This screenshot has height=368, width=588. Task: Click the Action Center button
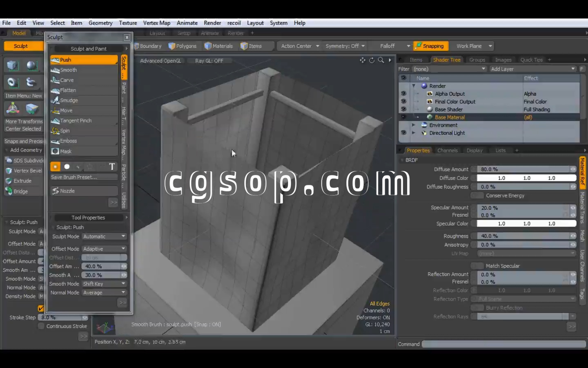300,46
